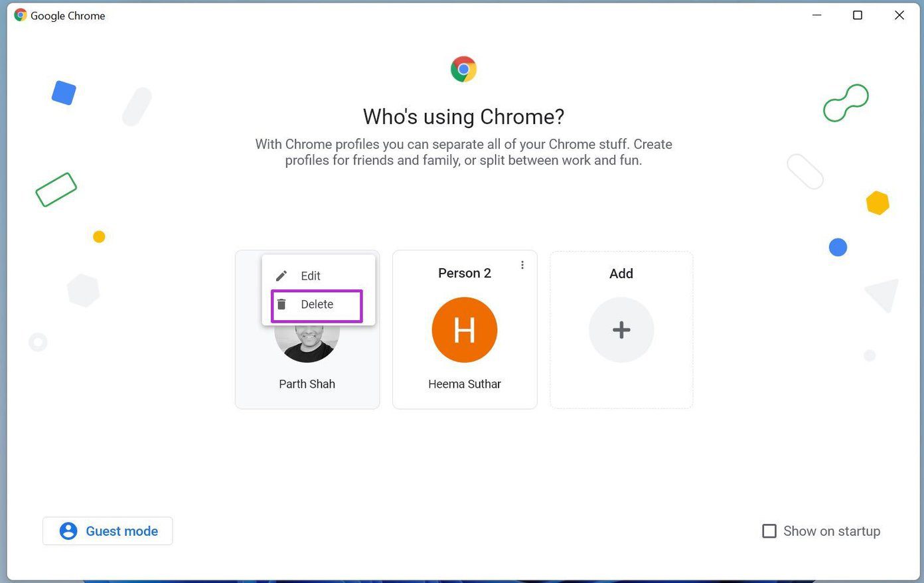This screenshot has width=924, height=583.
Task: Open the Person 2 three-dot menu
Action: pyautogui.click(x=522, y=265)
